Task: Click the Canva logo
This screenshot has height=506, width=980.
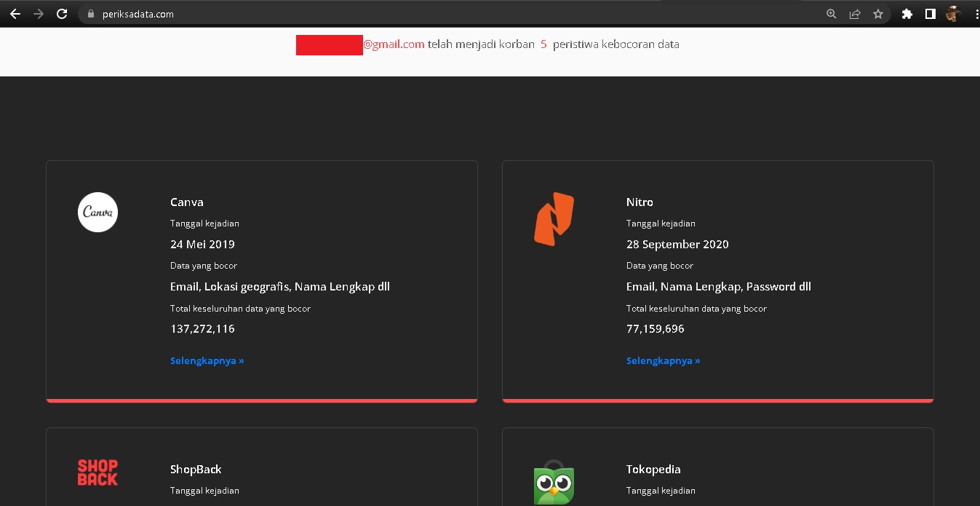Action: [97, 212]
